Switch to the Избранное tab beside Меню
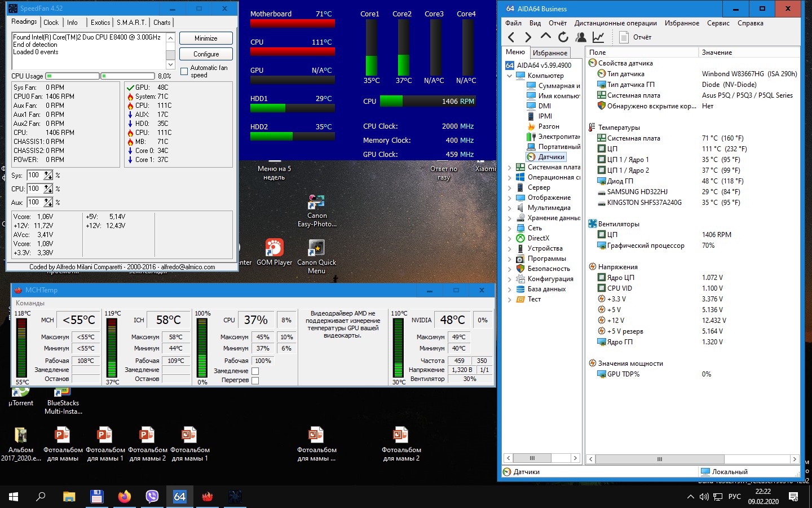The image size is (812, 508). point(550,52)
